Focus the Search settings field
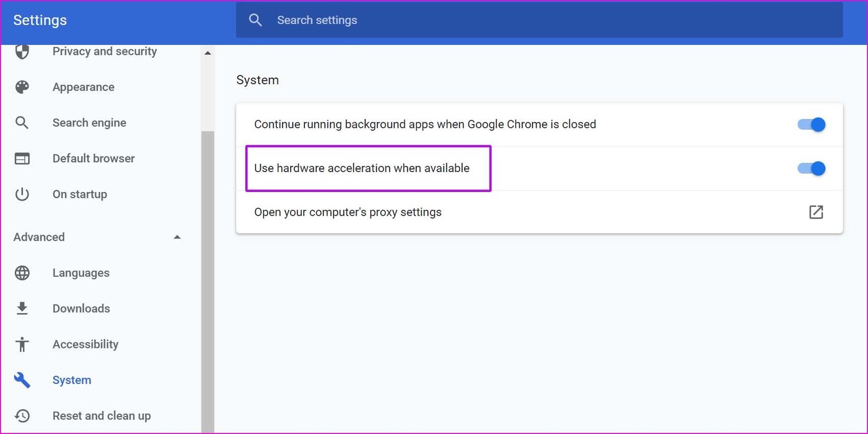 [539, 20]
